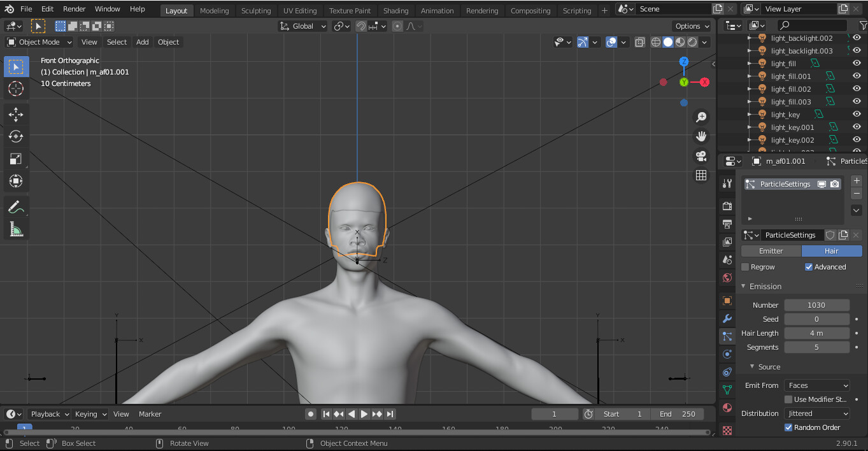Open the Object Mode dropdown
This screenshot has height=451, width=868.
tap(39, 42)
